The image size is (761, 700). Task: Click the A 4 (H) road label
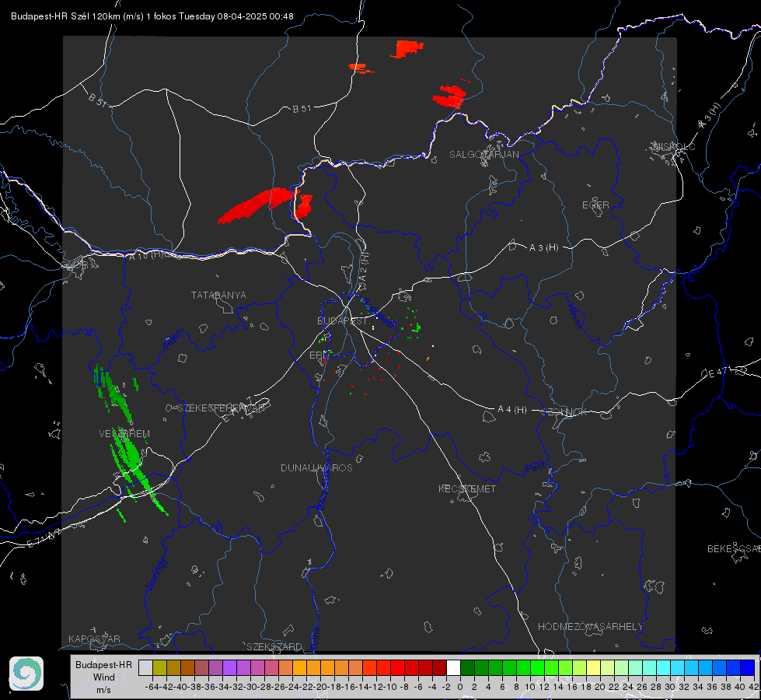pos(512,410)
